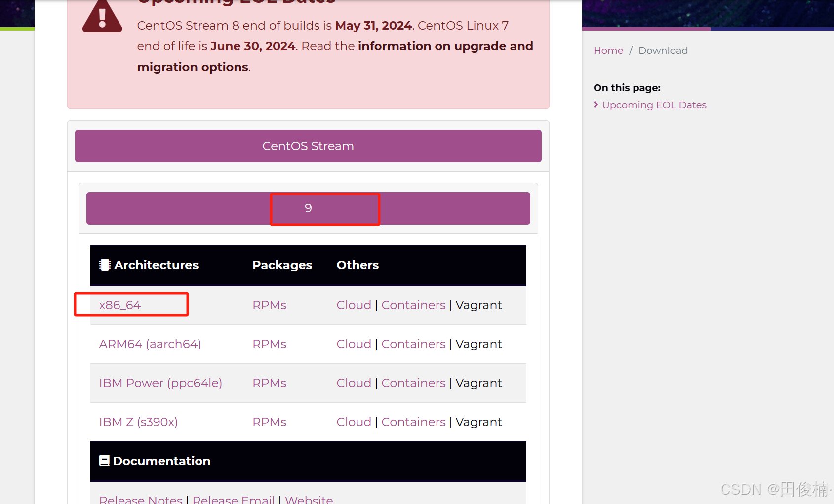The width and height of the screenshot is (834, 504).
Task: Click the Documentation section header text
Action: pyautogui.click(x=162, y=461)
